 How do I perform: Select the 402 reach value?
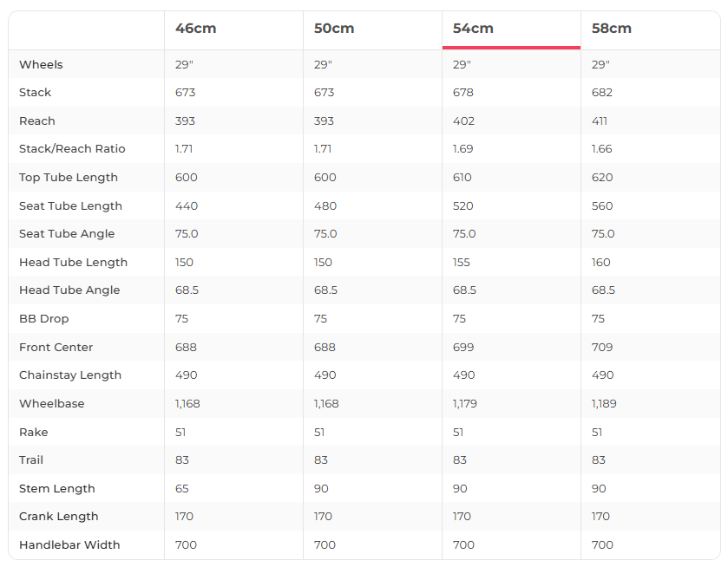pos(462,121)
